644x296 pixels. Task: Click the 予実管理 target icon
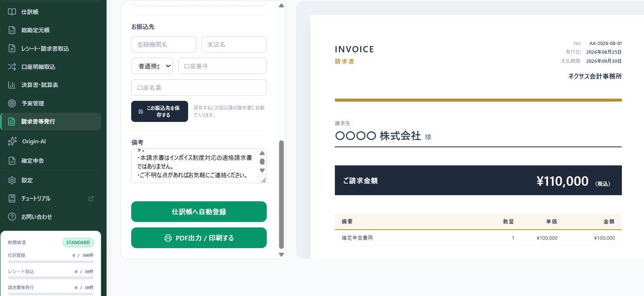[12, 103]
